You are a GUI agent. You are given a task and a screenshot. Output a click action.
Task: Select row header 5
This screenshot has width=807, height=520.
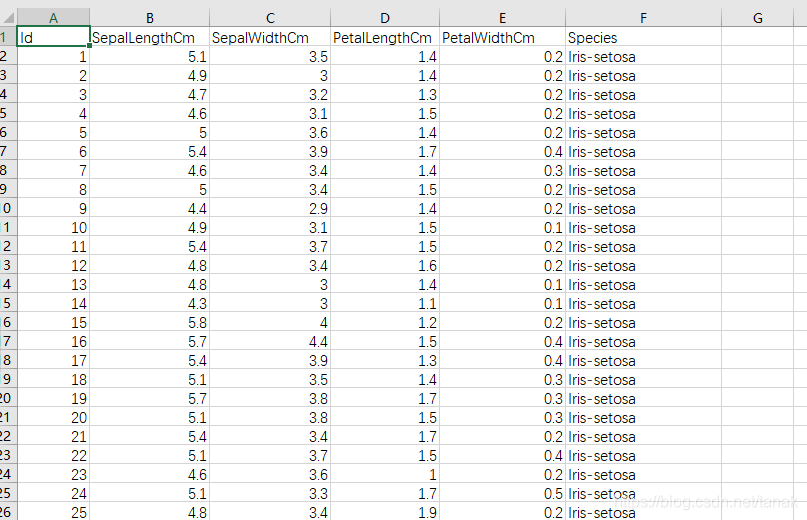coord(8,113)
